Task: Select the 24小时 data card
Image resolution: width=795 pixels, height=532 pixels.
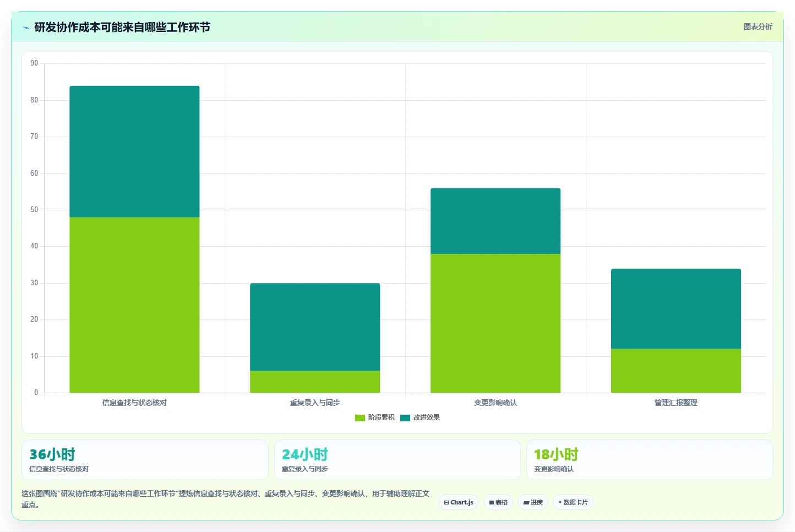Action: (397, 460)
